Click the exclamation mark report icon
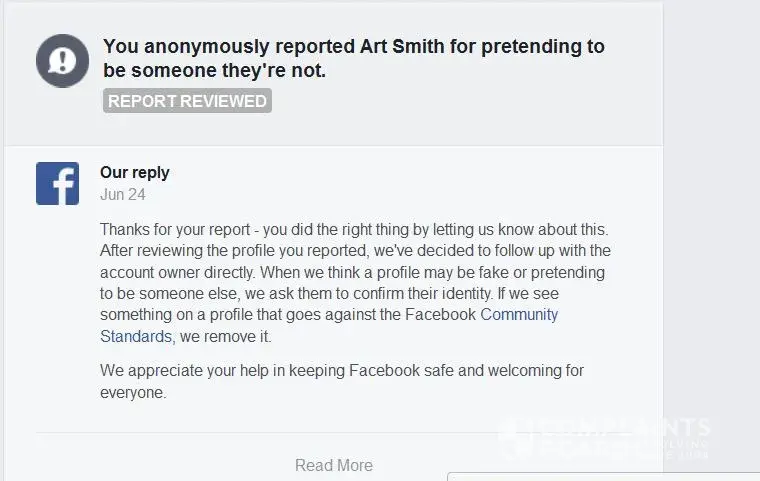 (63, 60)
